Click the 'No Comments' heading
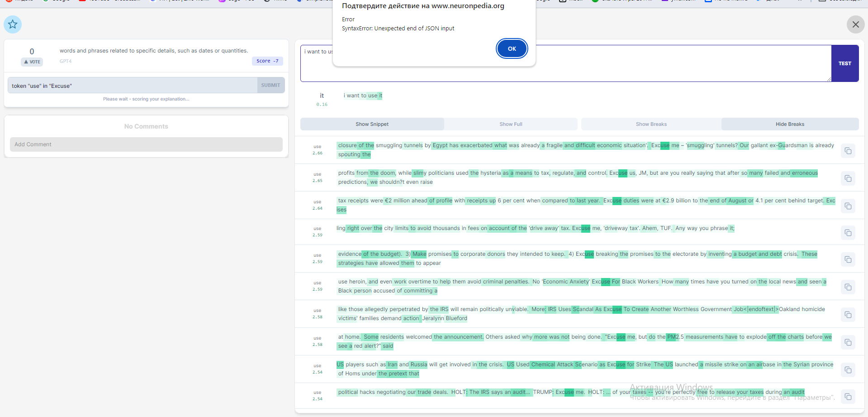The image size is (868, 417). 146,126
